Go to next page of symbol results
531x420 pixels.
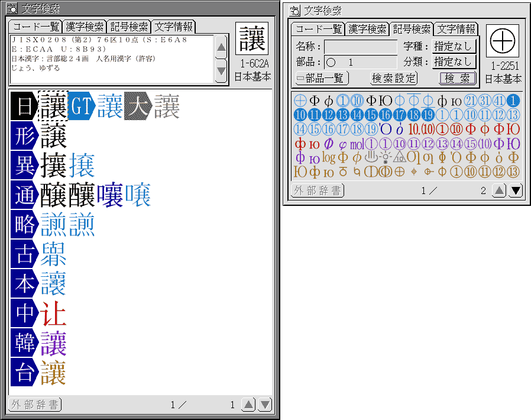point(516,190)
